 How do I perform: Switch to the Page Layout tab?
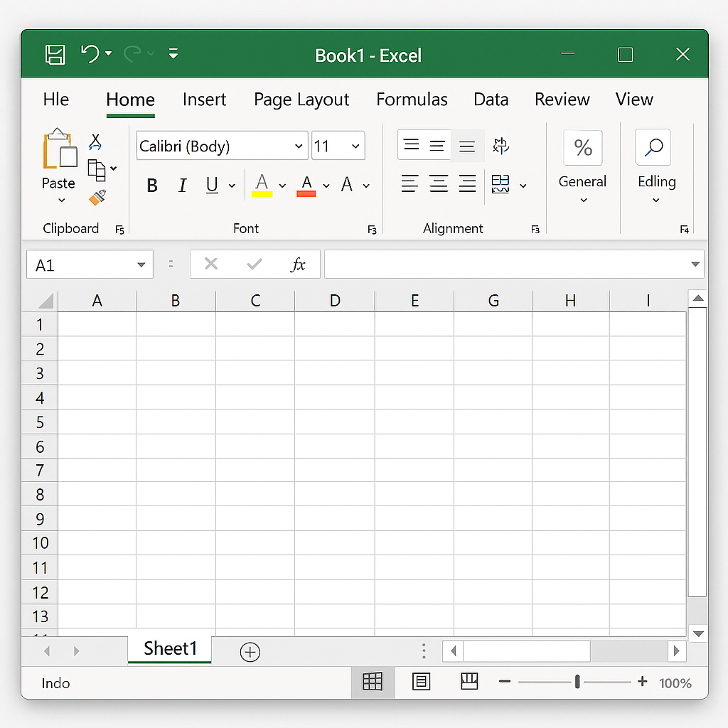pos(301,100)
